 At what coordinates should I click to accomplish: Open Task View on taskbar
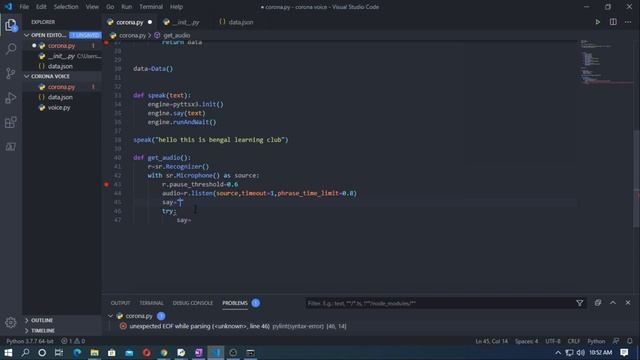point(59,353)
